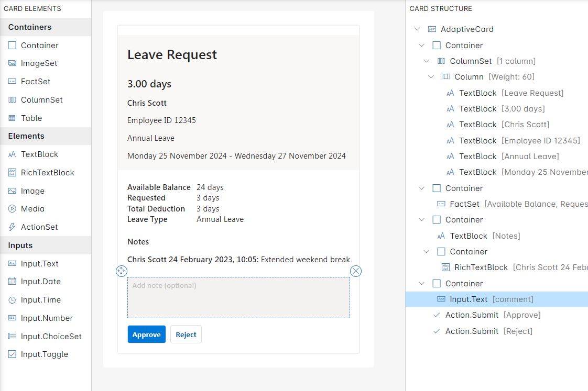Select the TextBlock element in Card Elements

pyautogui.click(x=46, y=154)
